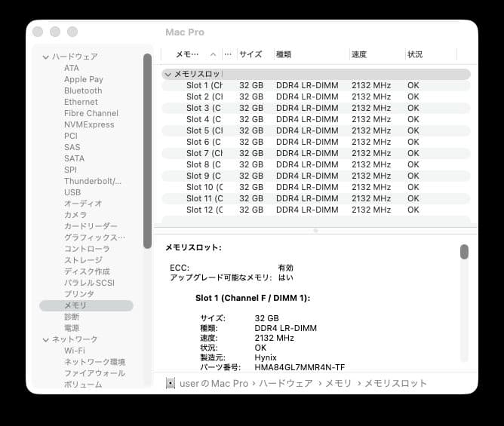Image resolution: width=504 pixels, height=426 pixels.
Task: Open Thunderbolt/… in the sidebar
Action: tap(93, 181)
